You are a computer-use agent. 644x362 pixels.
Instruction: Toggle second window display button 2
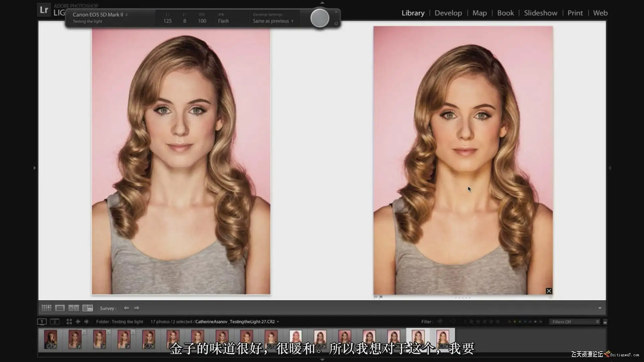click(55, 322)
